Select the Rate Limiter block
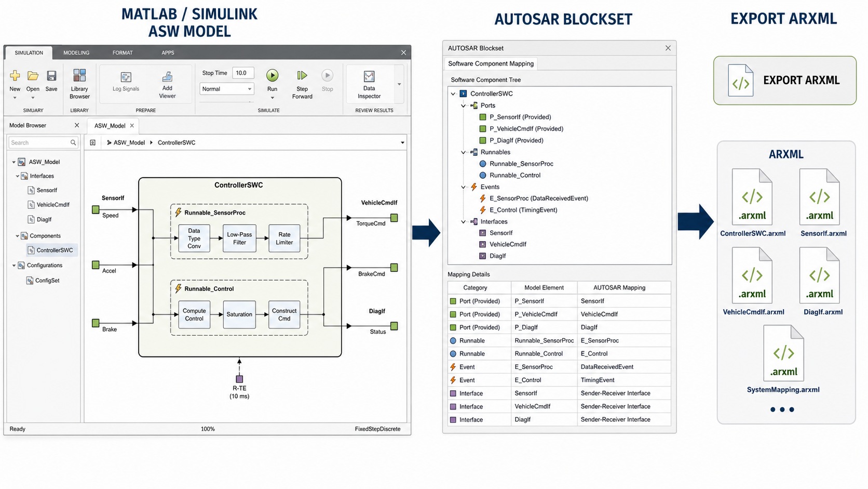The image size is (868, 489). (x=284, y=239)
